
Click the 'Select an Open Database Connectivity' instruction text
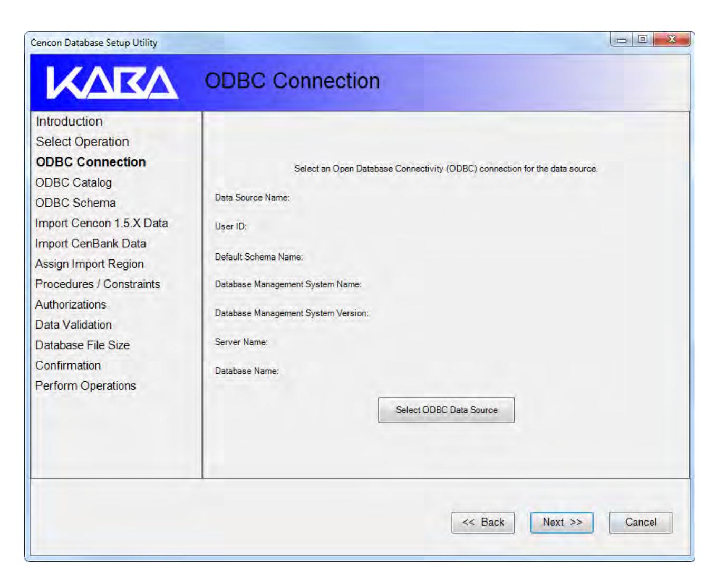446,169
